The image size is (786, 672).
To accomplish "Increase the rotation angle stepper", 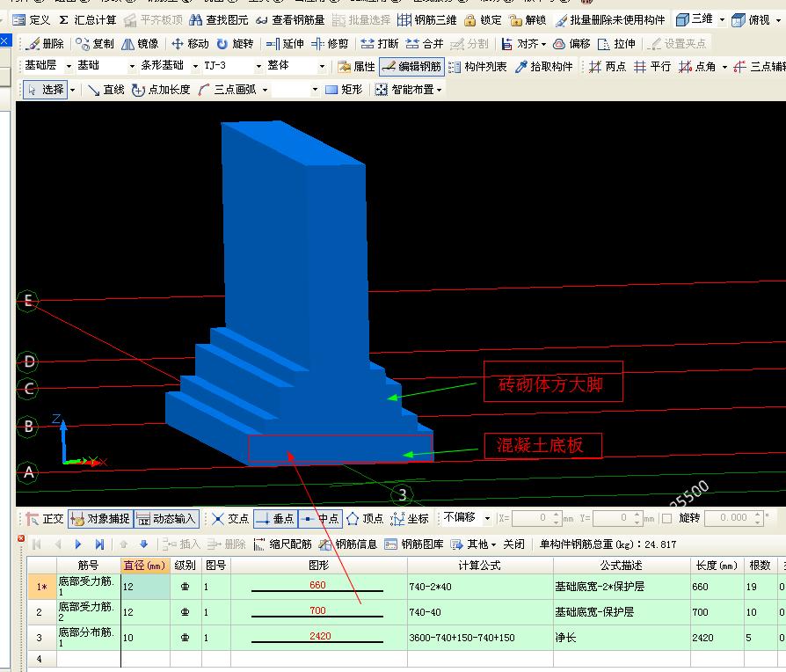I will 758,514.
